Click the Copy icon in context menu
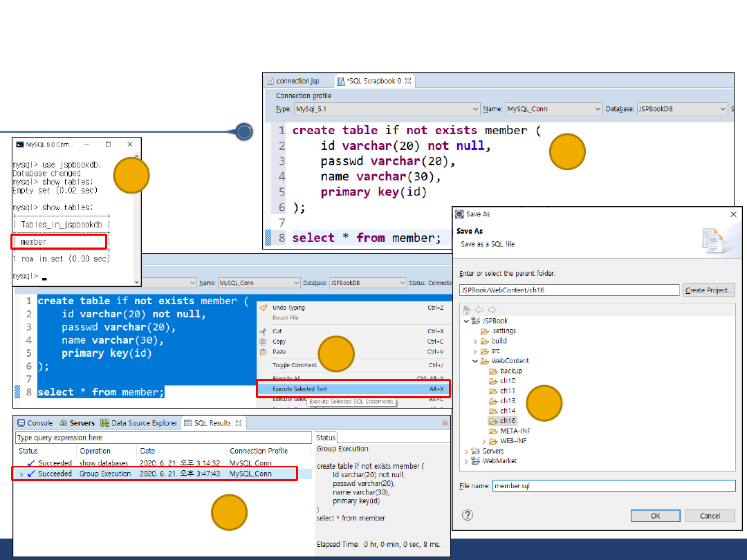This screenshot has height=560, width=747. [x=263, y=342]
